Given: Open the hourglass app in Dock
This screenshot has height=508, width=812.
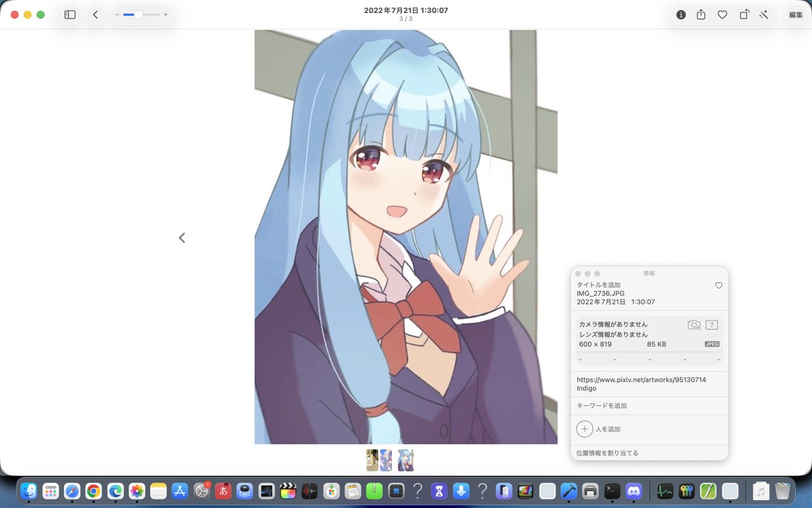Looking at the screenshot, I should click(440, 490).
